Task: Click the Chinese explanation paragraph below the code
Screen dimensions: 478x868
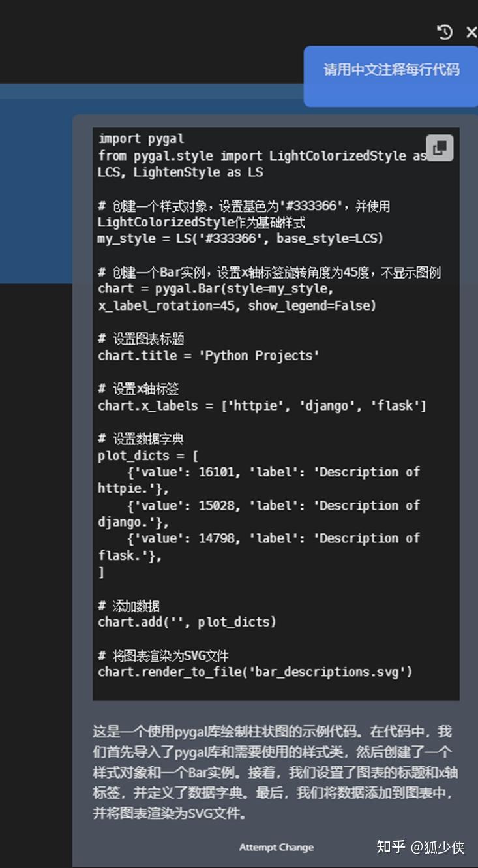Action: [x=274, y=772]
